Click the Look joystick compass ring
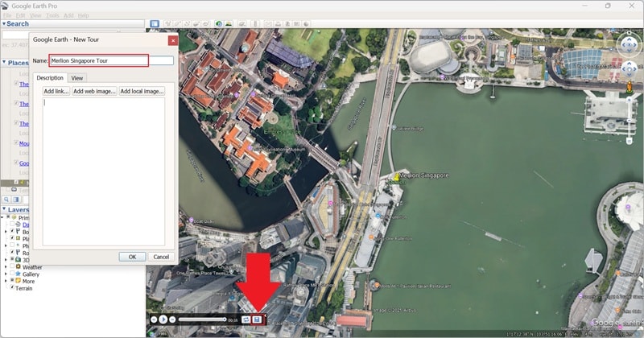 (x=629, y=44)
